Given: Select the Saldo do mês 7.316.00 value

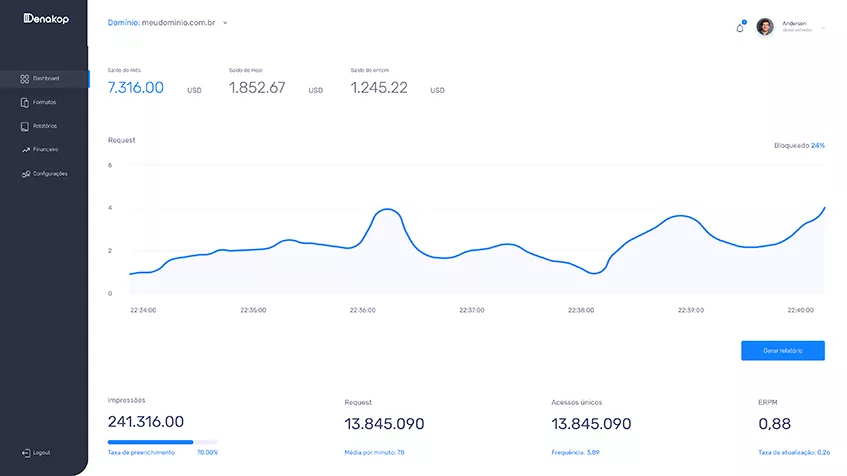Looking at the screenshot, I should click(135, 88).
